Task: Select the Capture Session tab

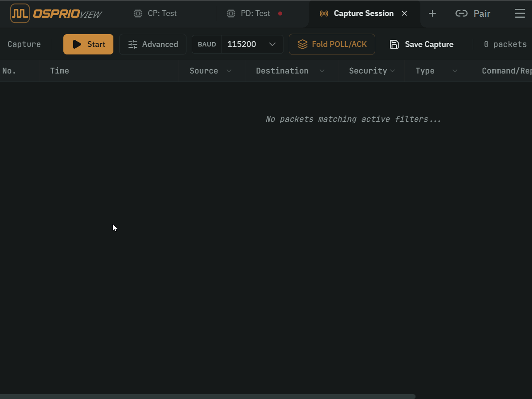Action: [x=364, y=13]
